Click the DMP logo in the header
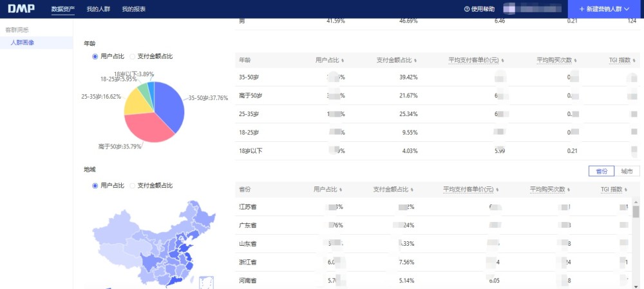The width and height of the screenshot is (644, 289). click(21, 9)
